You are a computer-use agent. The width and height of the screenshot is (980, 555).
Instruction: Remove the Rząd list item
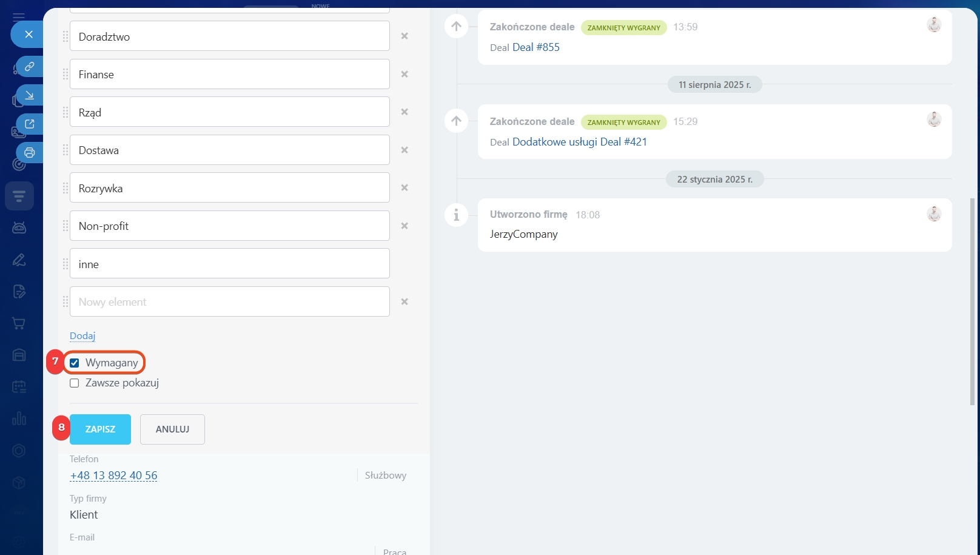click(404, 112)
